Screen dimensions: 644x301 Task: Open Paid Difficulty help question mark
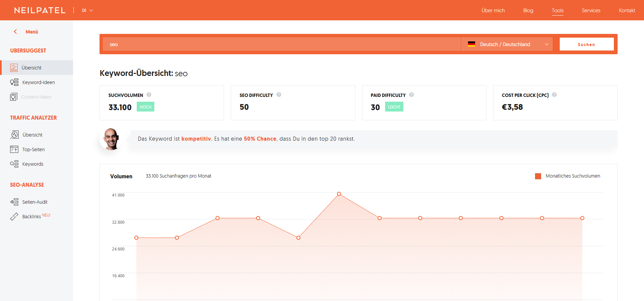click(x=412, y=95)
